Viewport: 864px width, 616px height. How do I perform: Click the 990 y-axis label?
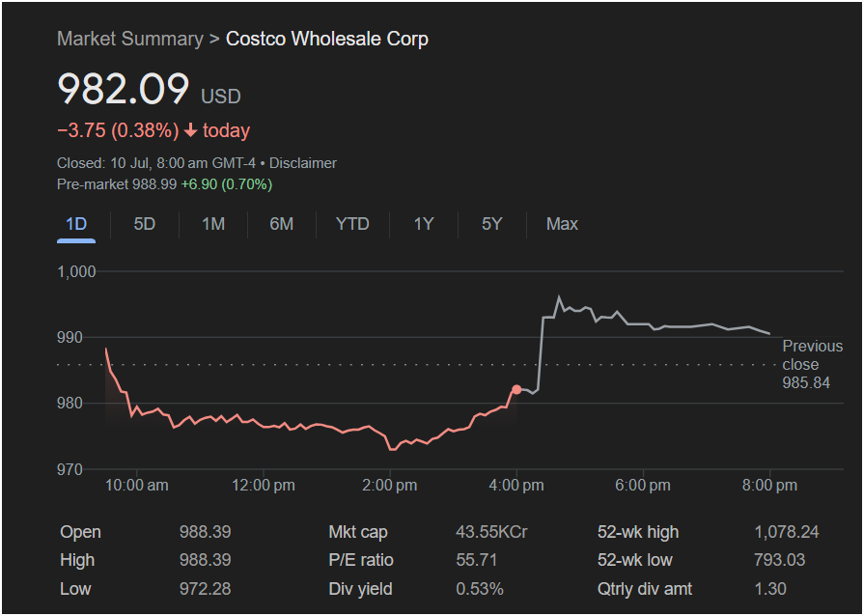click(70, 337)
